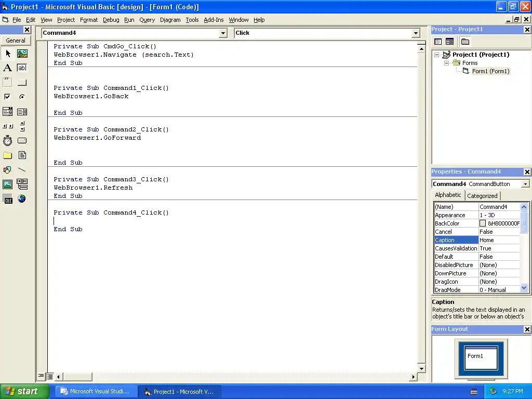This screenshot has width=532, height=399.
Task: Select the DirListBox folder tool
Action: pos(8,155)
